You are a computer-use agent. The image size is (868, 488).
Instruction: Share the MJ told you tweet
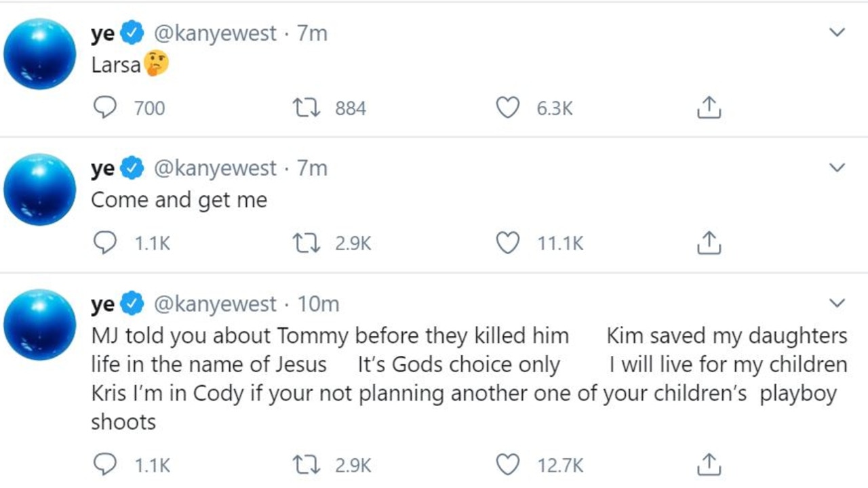coord(709,465)
